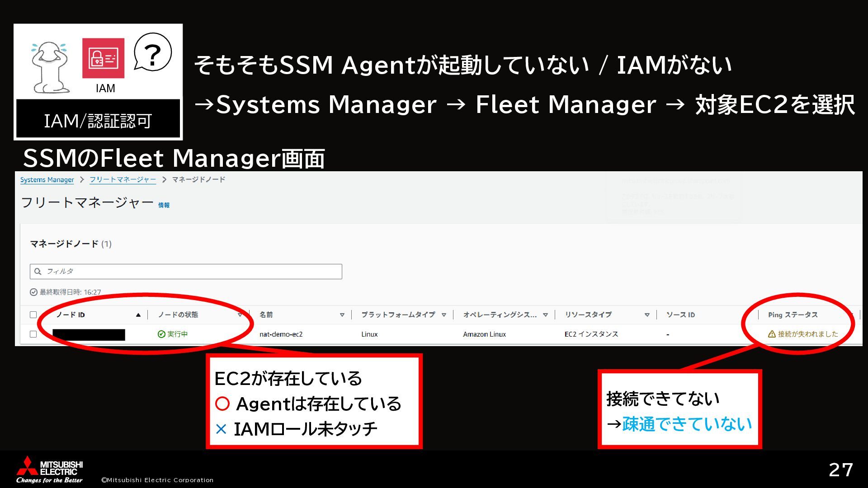The height and width of the screenshot is (488, 868).
Task: Click the nat-demo-ec2 name cell
Action: (x=281, y=334)
